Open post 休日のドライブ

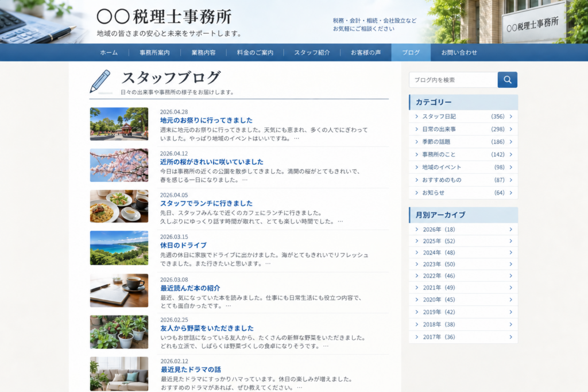pos(183,246)
